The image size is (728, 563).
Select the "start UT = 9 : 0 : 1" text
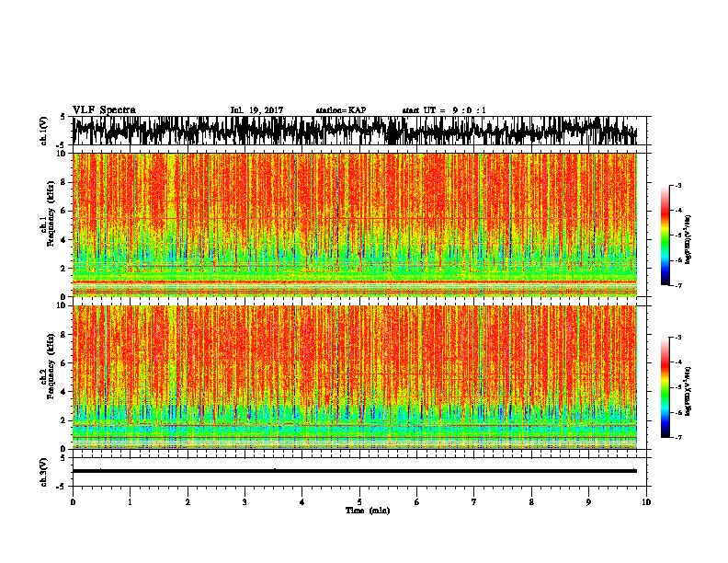[x=444, y=110]
